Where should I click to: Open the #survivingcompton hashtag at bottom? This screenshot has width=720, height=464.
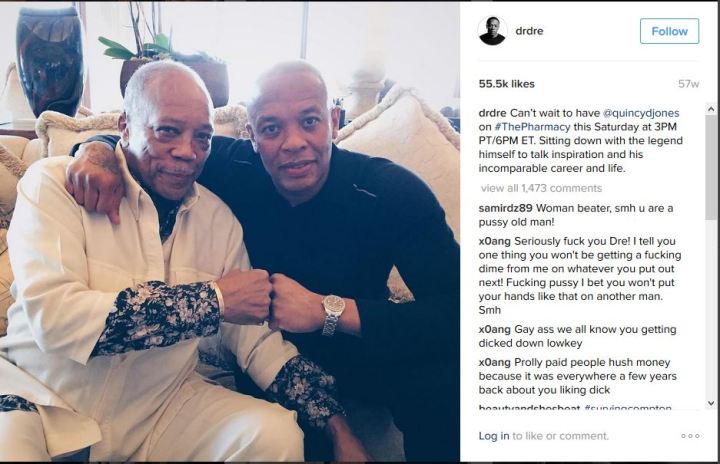click(x=627, y=408)
